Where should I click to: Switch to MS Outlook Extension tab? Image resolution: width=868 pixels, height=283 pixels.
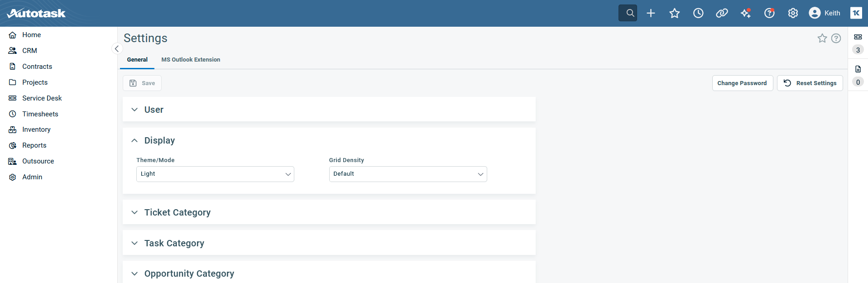[191, 60]
